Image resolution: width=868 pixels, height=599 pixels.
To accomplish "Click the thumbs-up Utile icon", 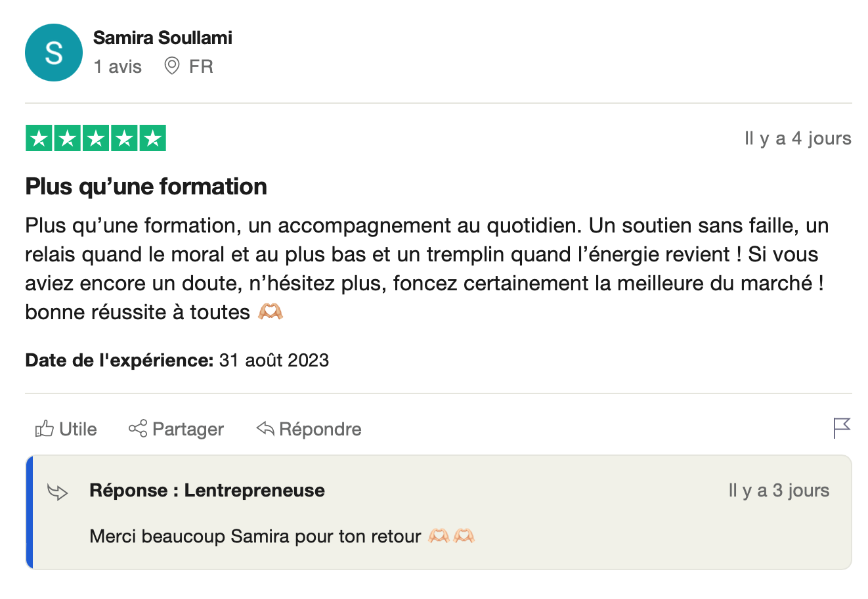I will 45,429.
